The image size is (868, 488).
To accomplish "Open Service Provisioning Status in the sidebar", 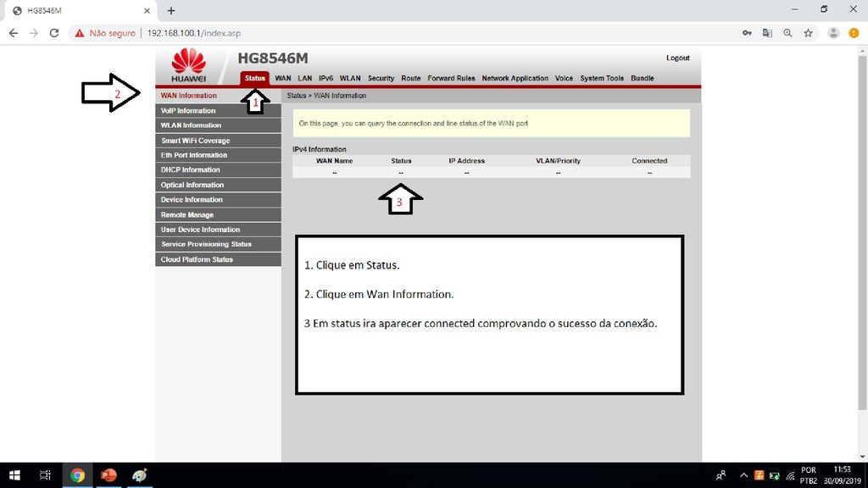I will tap(218, 244).
